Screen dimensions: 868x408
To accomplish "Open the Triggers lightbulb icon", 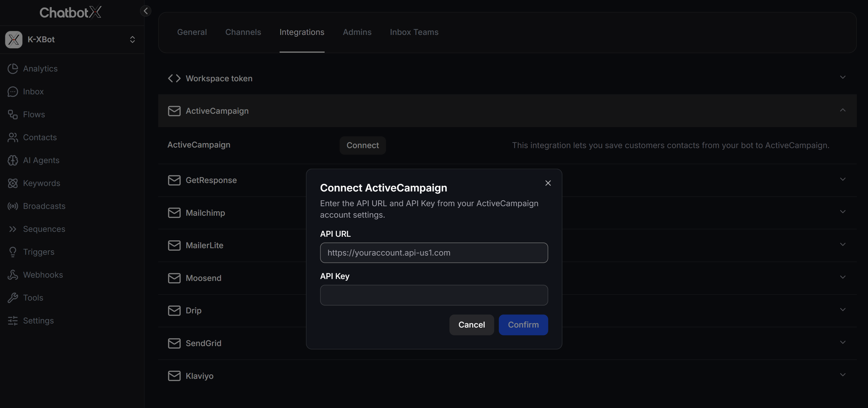I will pos(13,252).
